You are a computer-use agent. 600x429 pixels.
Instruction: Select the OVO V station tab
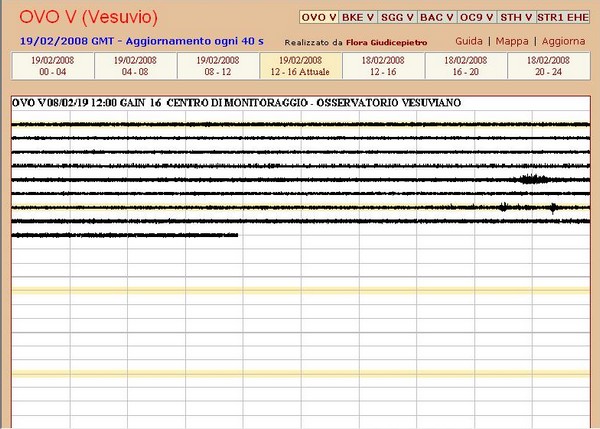tap(319, 17)
